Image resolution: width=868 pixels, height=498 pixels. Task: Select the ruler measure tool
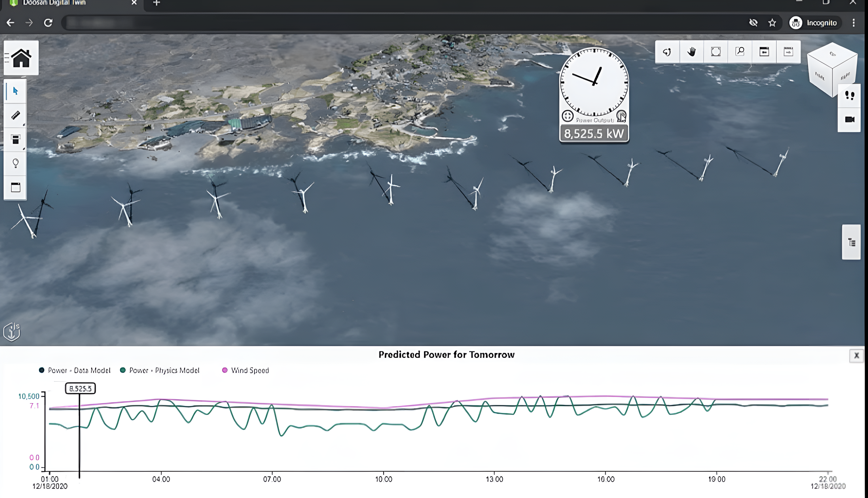(x=15, y=115)
